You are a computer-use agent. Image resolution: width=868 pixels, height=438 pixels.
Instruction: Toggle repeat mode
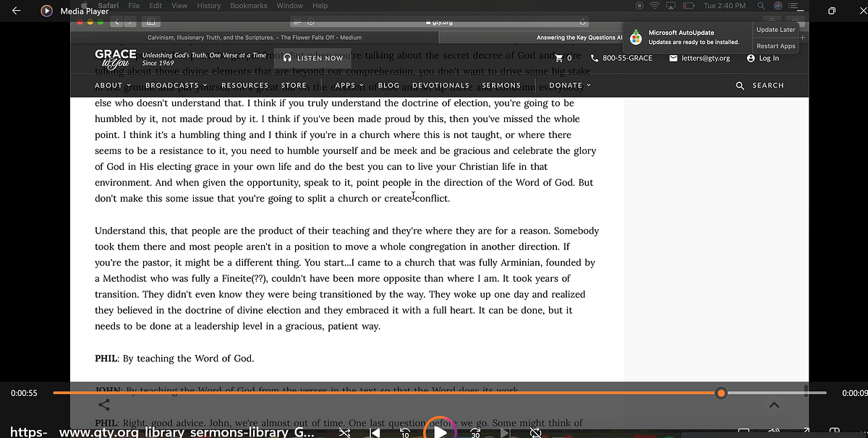[x=535, y=431]
